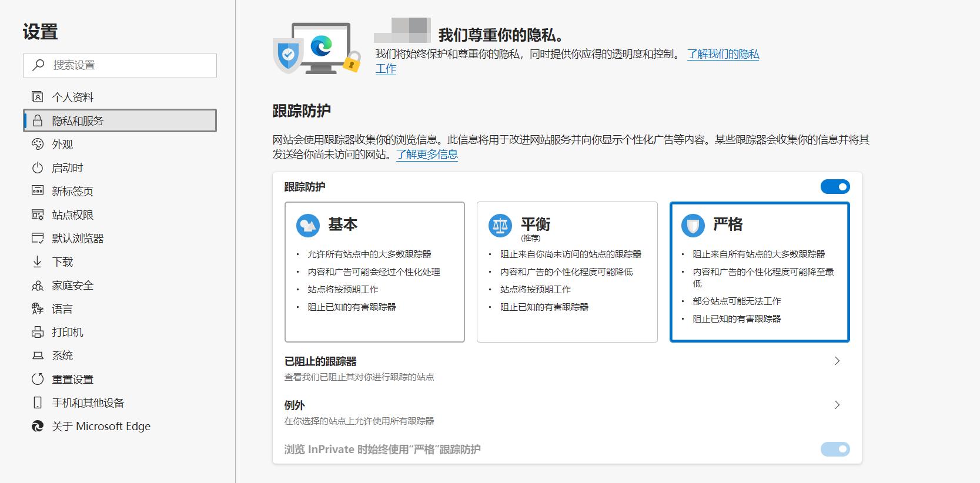Open 打印机 settings

point(120,332)
